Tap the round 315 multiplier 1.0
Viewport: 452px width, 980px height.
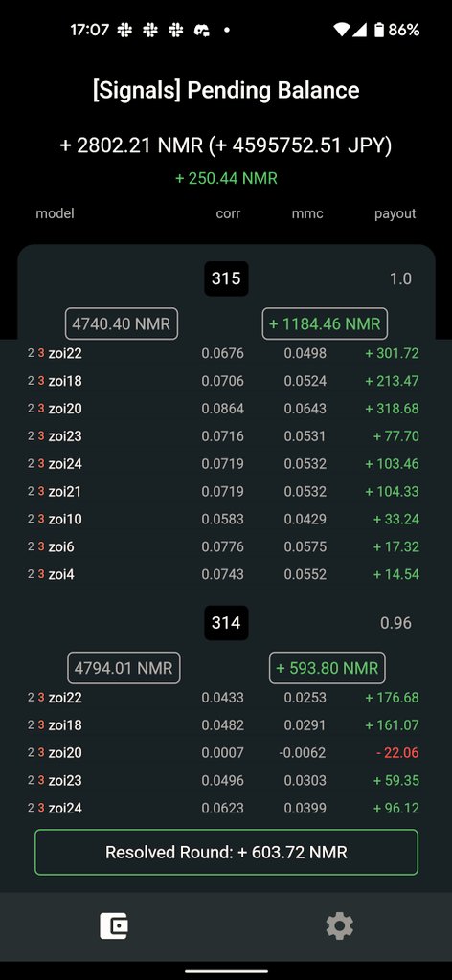[x=400, y=278]
